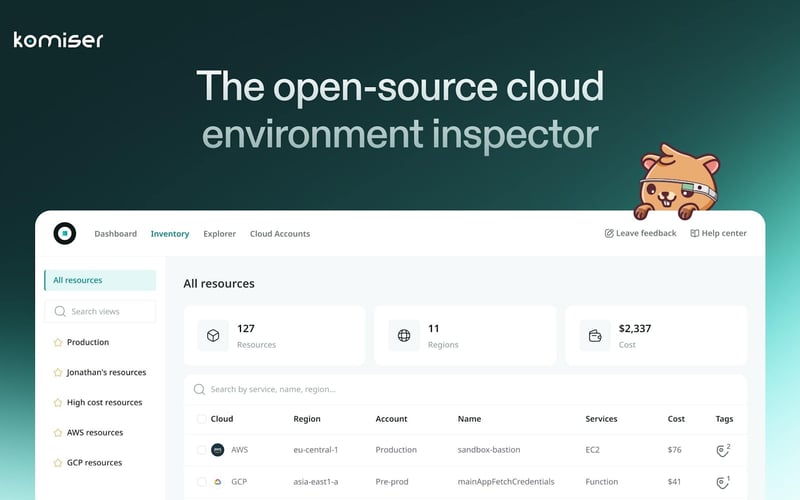Open the AWS resources view
800x500 pixels.
pos(95,433)
